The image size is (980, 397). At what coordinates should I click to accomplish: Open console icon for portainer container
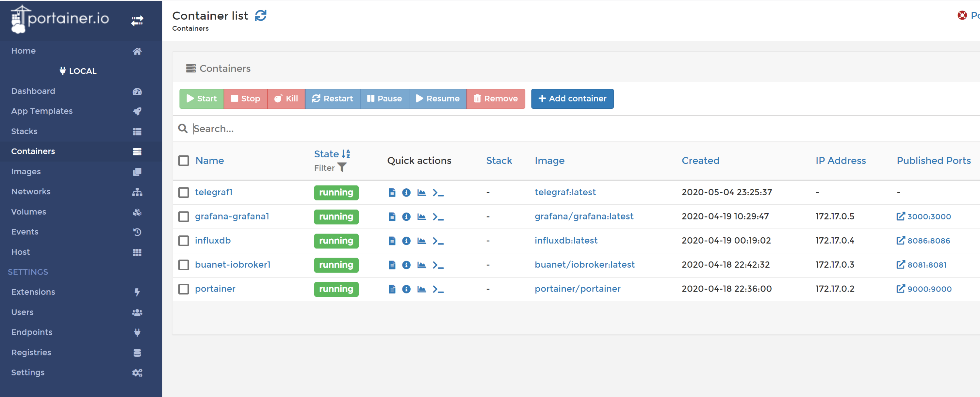click(438, 289)
